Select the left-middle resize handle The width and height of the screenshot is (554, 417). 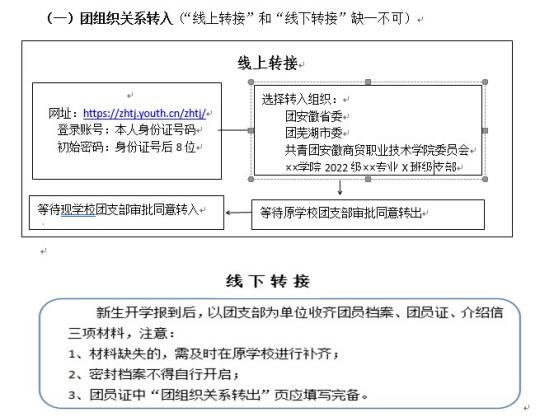point(251,131)
